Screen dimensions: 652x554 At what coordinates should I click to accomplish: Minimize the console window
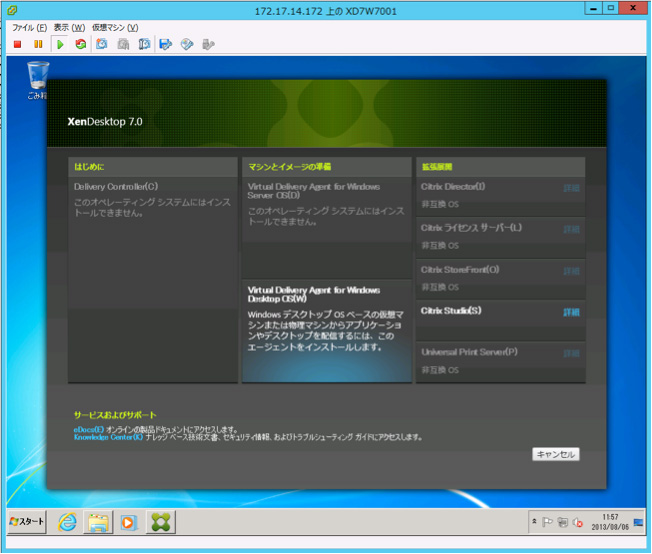593,8
